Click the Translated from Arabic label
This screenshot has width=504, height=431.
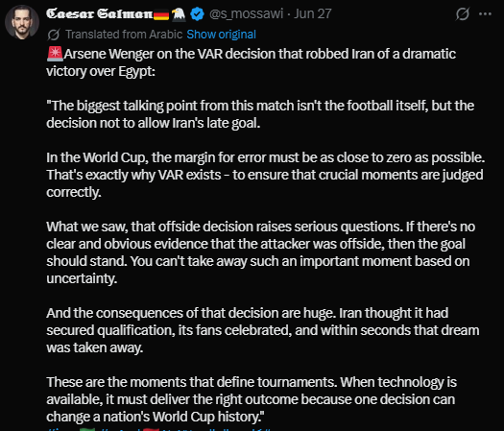tap(124, 34)
